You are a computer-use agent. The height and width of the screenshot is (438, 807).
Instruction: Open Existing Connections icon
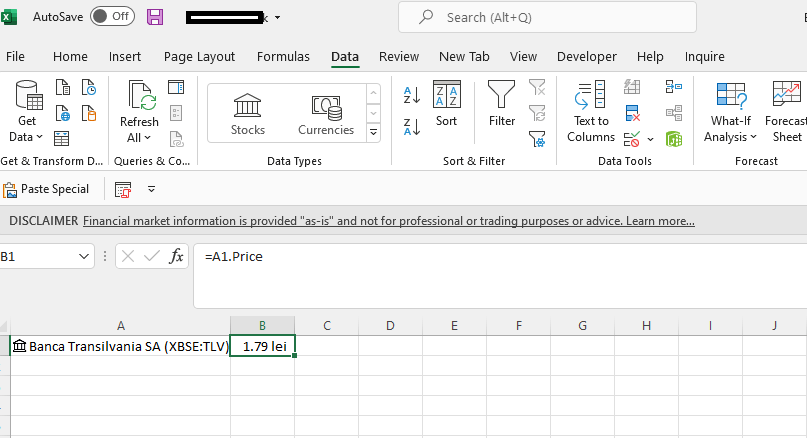pos(89,113)
